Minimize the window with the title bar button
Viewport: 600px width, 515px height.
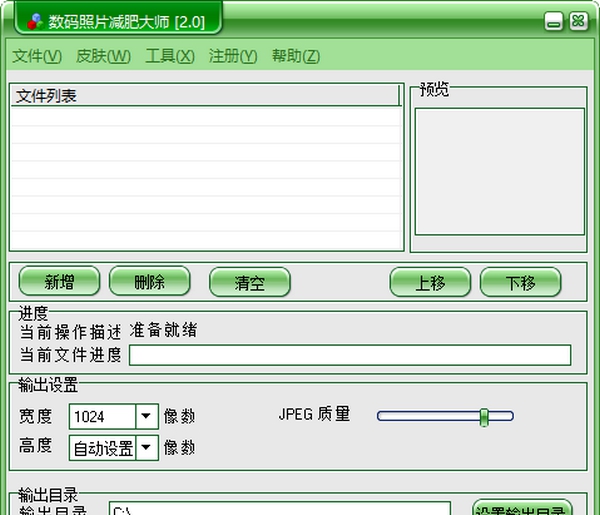coord(553,21)
